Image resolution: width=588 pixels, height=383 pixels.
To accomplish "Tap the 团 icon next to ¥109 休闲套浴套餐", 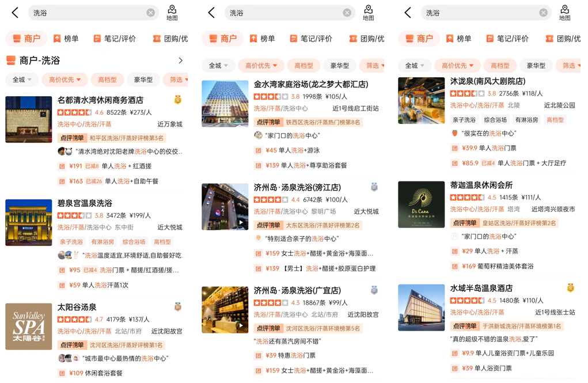I will (x=62, y=373).
